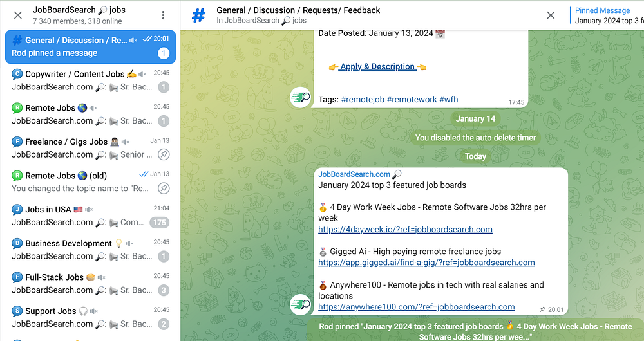644x341 pixels.
Task: Open Freelance / Gigs Jobs topic
Action: 90,148
